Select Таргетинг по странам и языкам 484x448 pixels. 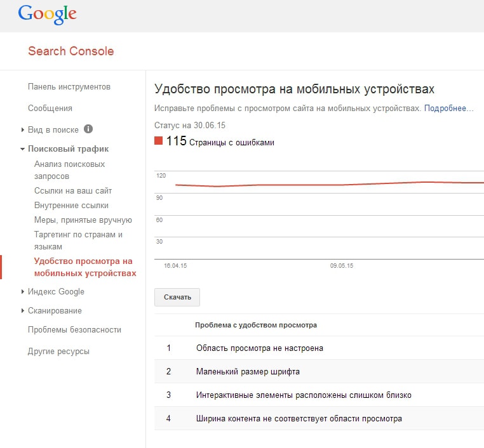click(78, 240)
